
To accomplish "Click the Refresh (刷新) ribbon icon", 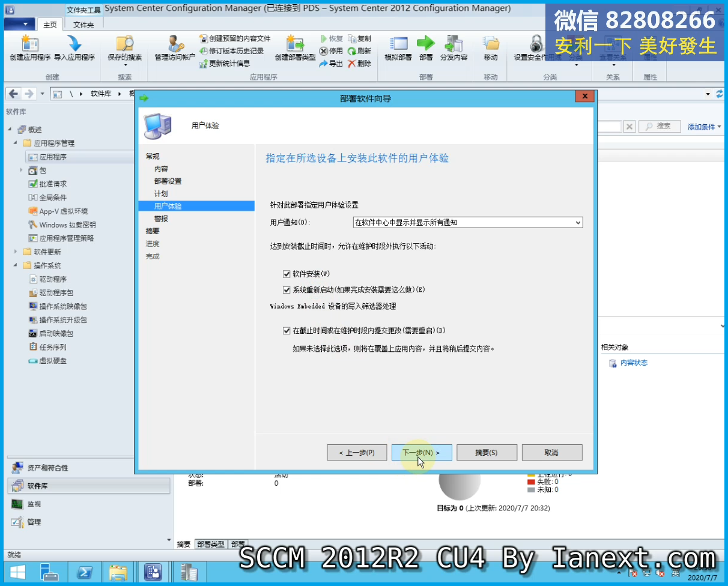I will 359,51.
